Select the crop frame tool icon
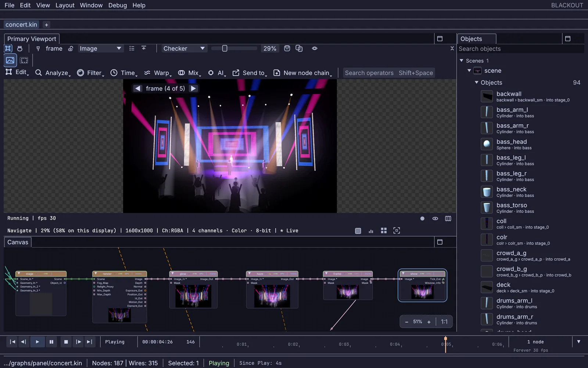 (8, 48)
